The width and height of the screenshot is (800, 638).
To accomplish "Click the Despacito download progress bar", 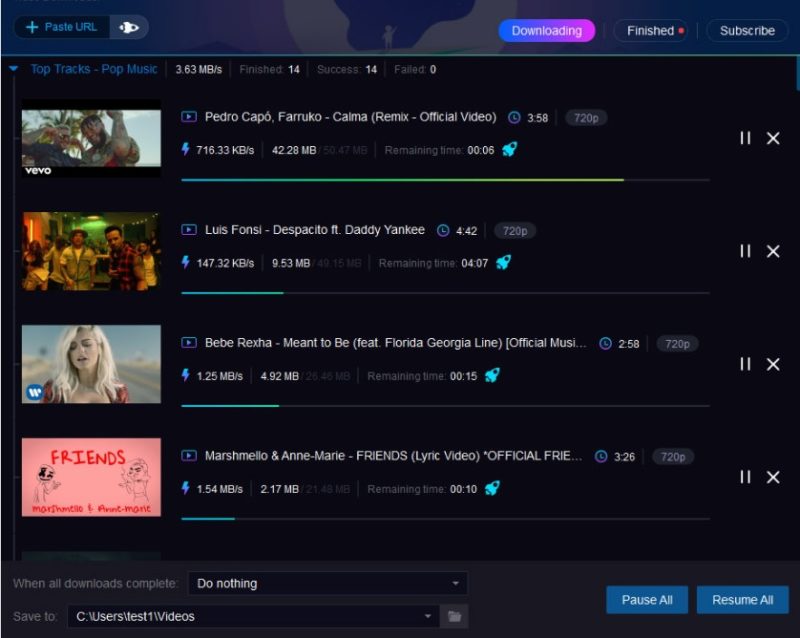I will click(x=445, y=293).
